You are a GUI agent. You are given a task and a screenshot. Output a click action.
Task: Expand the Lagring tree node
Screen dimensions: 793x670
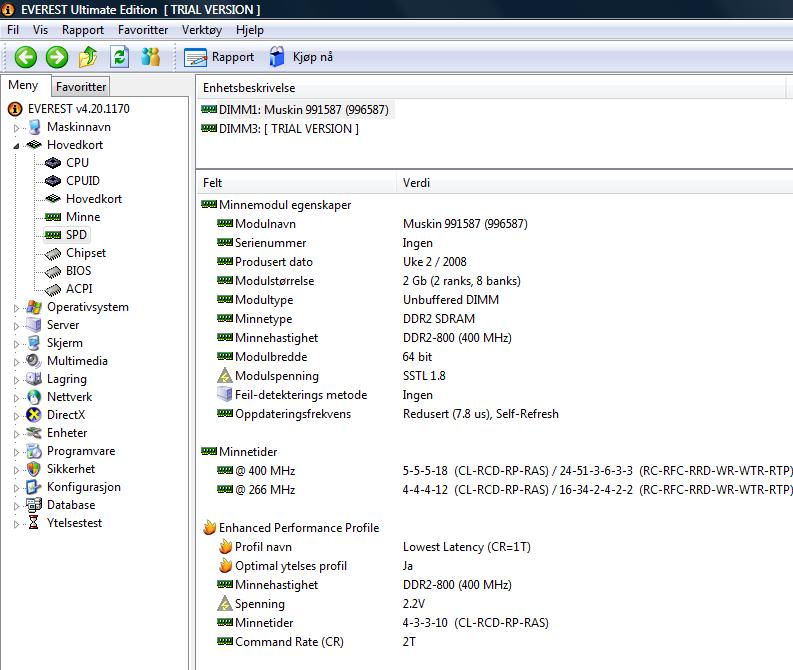tap(16, 380)
